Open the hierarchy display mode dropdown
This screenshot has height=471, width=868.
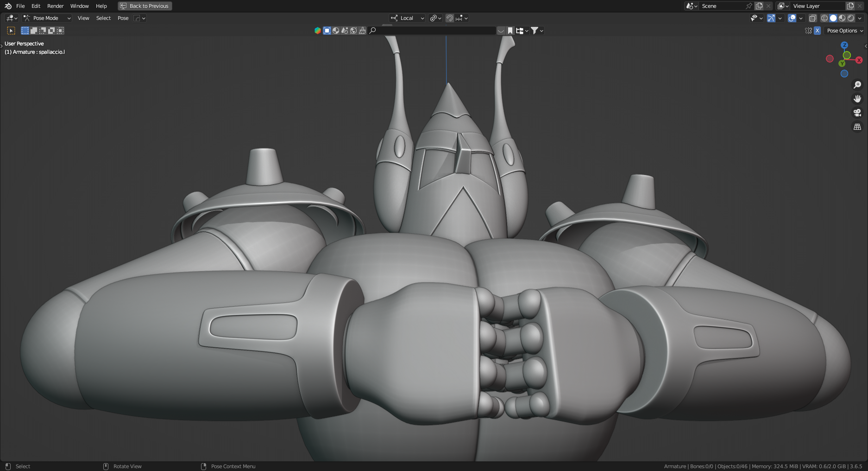[x=522, y=31]
